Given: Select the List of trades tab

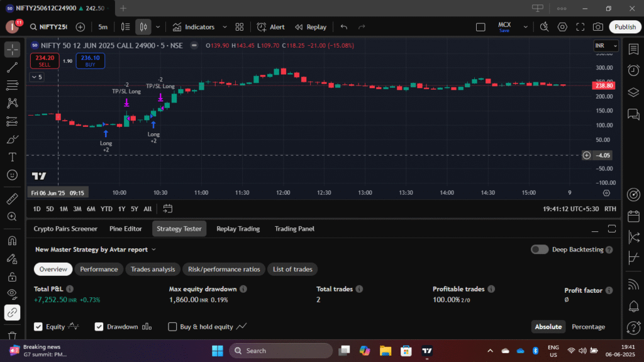Looking at the screenshot, I should click(x=292, y=269).
